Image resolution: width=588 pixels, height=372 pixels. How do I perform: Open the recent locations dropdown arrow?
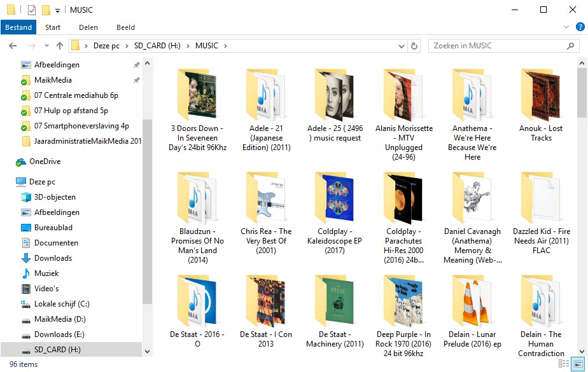point(46,46)
